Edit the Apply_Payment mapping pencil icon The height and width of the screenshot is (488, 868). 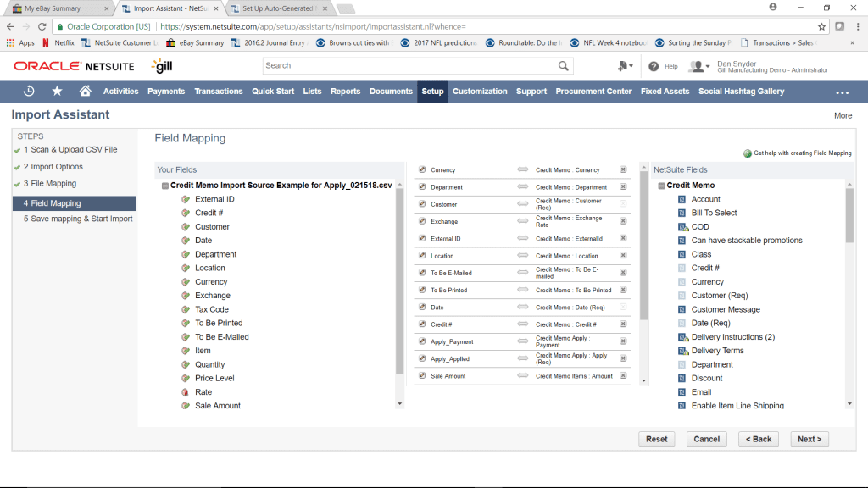(x=422, y=341)
